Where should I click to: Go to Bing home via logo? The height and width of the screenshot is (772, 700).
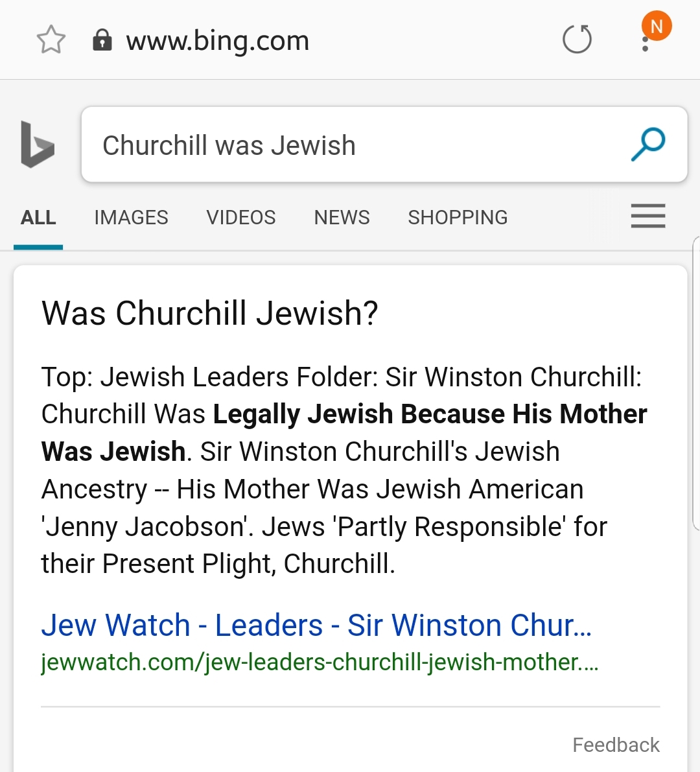37,145
